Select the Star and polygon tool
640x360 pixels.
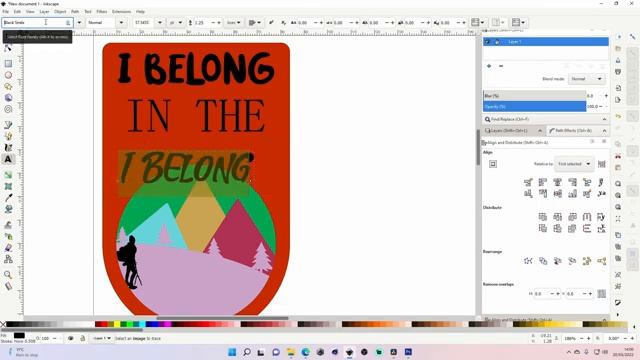[x=8, y=87]
